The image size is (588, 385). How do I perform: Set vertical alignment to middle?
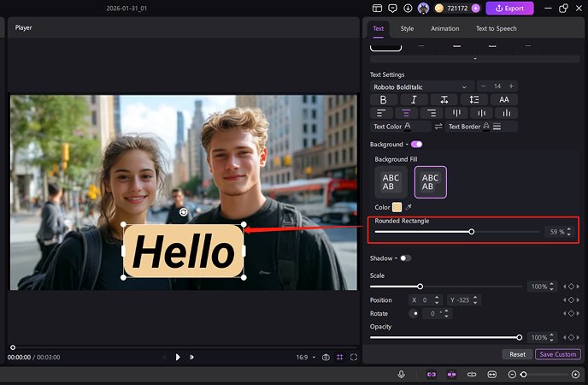[x=481, y=113]
